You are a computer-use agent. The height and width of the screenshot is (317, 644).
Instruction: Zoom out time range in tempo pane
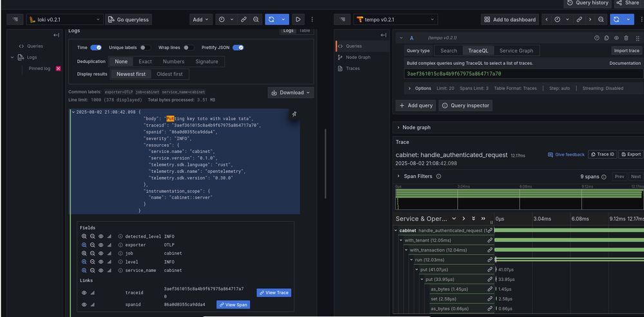point(601,19)
